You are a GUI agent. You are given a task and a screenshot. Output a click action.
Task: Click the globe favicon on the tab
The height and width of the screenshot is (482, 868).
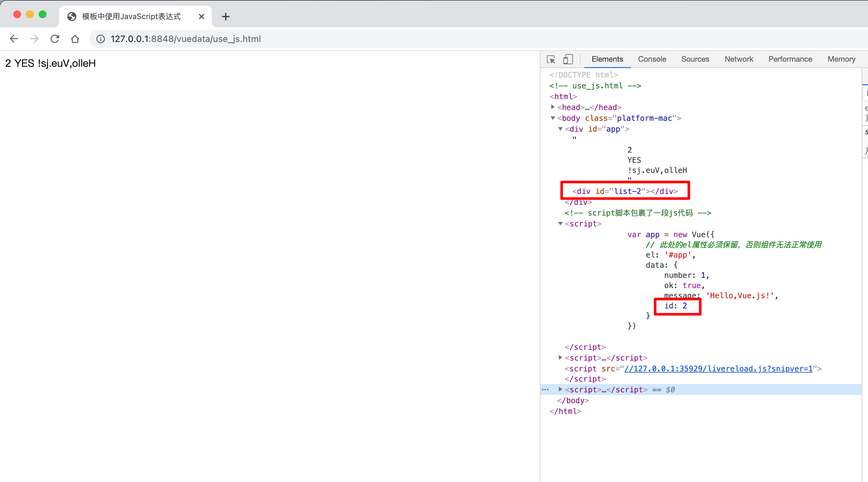(72, 16)
